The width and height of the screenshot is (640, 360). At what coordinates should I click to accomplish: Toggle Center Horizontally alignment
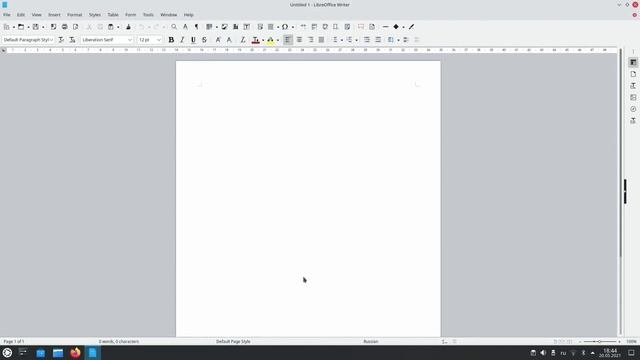(x=299, y=40)
